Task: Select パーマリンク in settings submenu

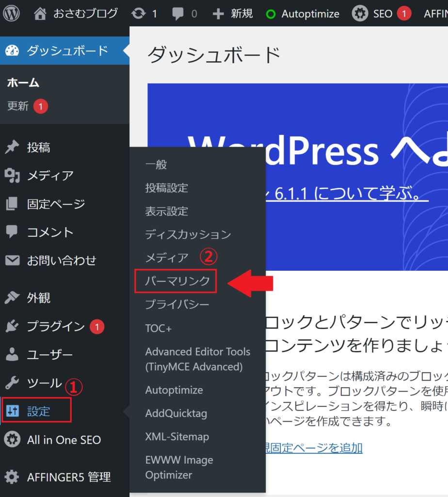Action: pos(177,281)
